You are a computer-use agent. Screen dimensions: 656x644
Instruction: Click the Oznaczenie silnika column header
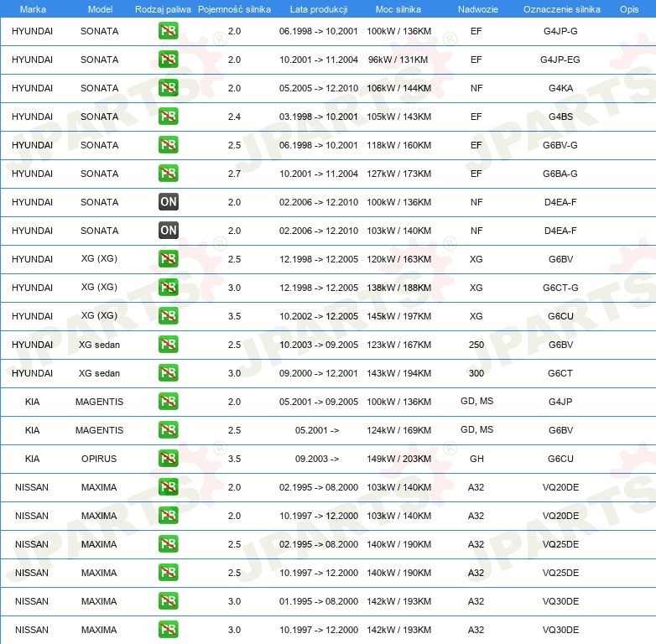pyautogui.click(x=561, y=9)
